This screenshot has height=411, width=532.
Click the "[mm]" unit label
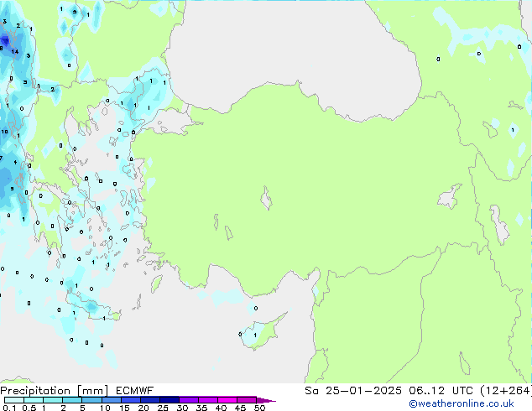pyautogui.click(x=92, y=391)
